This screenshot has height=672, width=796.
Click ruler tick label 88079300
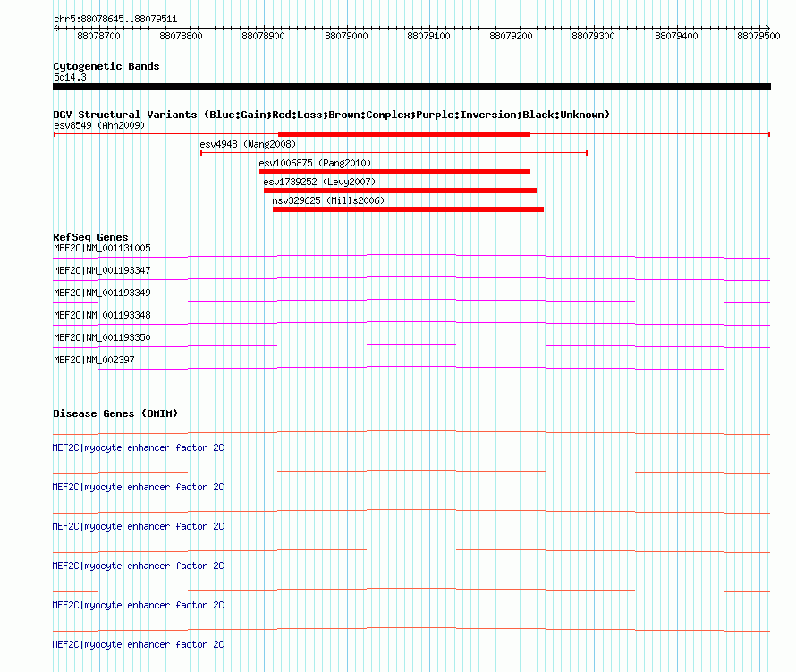pos(593,36)
